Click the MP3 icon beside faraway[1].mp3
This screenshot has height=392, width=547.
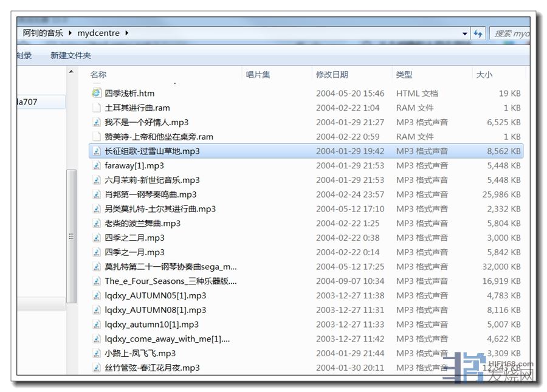[96, 165]
